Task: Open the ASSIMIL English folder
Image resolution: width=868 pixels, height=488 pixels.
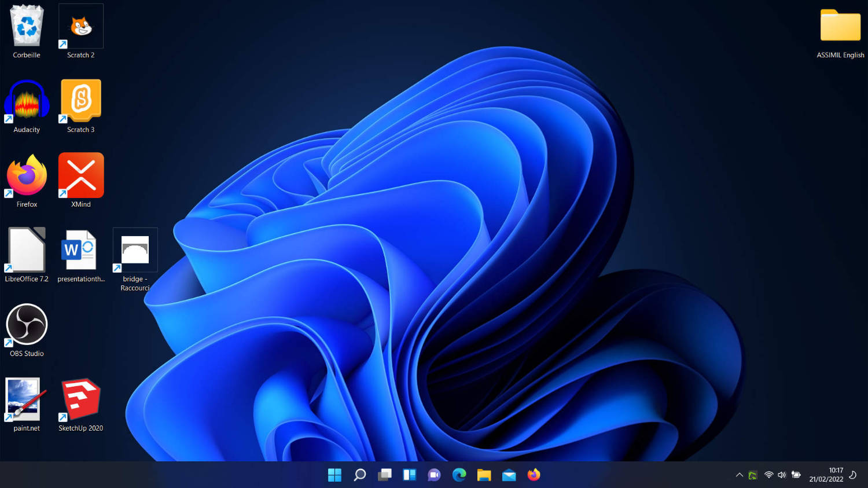Action: tap(840, 26)
